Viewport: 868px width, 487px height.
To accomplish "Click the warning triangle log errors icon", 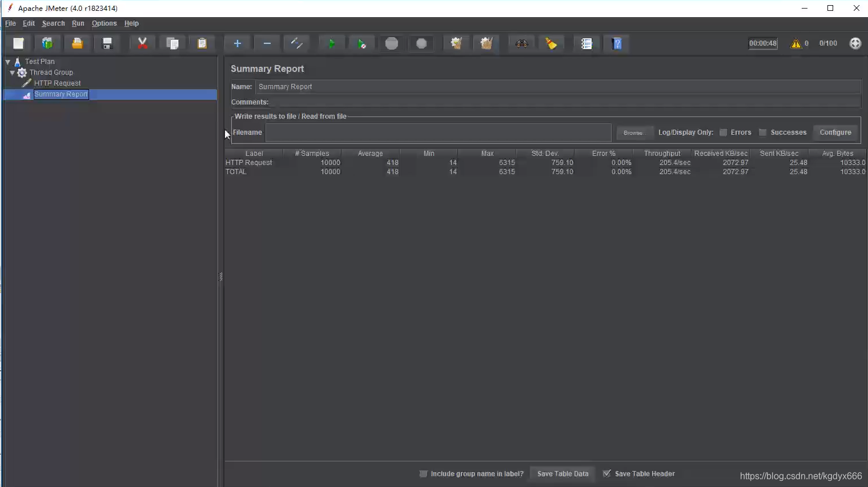I will point(795,43).
